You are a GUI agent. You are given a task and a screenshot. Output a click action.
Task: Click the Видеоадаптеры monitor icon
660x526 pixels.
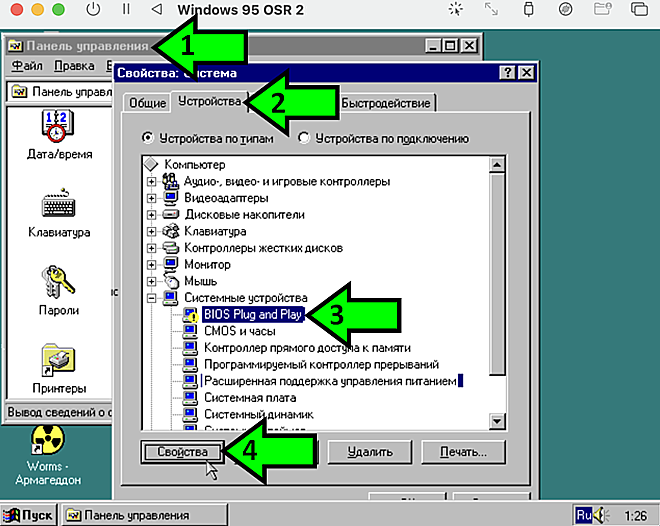pyautogui.click(x=170, y=198)
